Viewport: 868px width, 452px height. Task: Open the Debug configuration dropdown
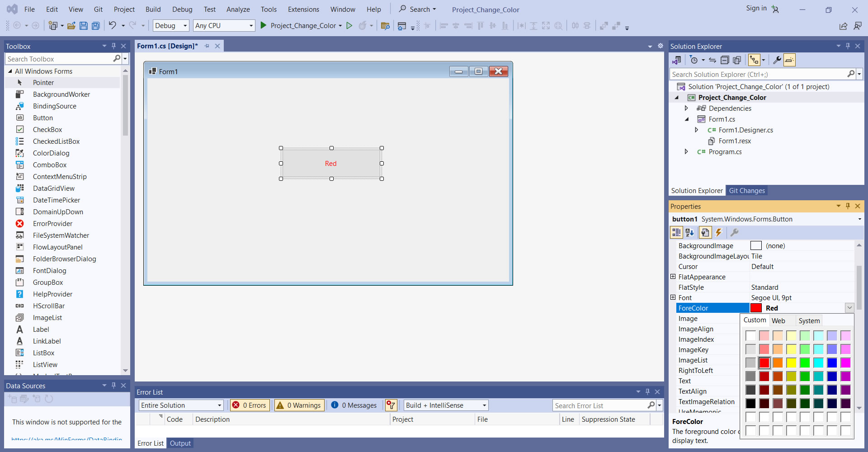coord(171,26)
